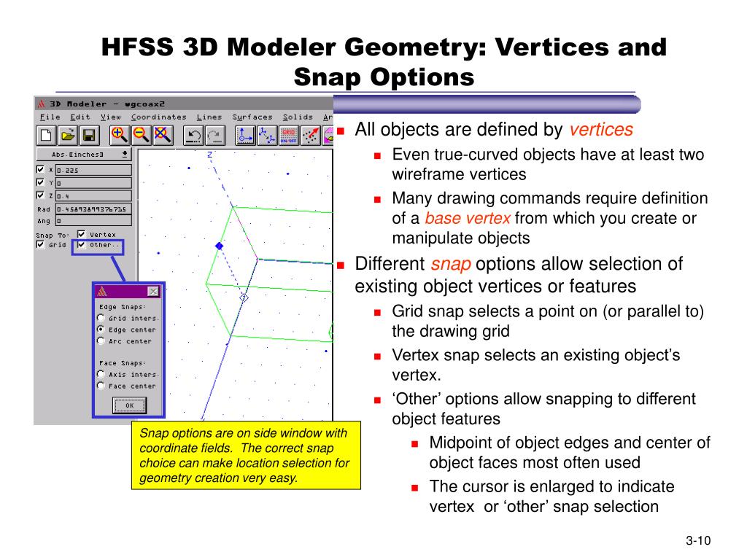
Task: Open the View menu
Action: click(x=111, y=117)
